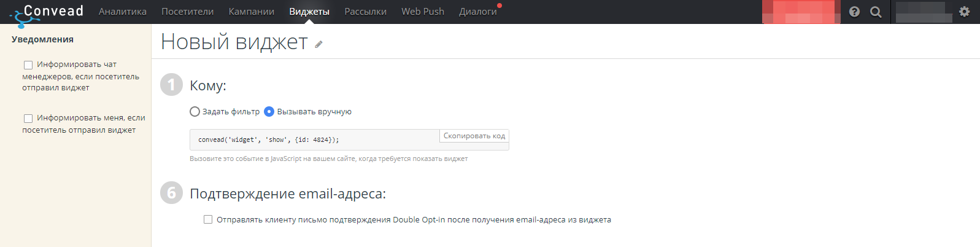The width and height of the screenshot is (980, 247).
Task: Open the help question mark icon
Action: click(854, 12)
